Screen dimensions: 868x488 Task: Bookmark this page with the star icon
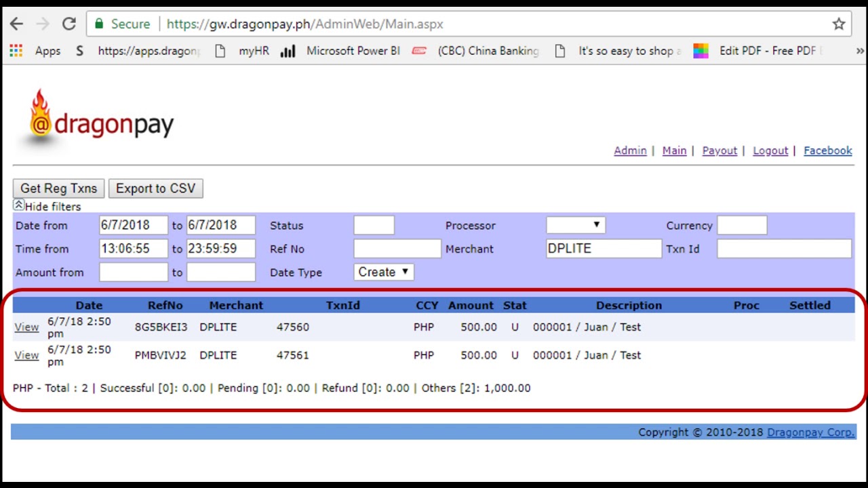point(839,24)
